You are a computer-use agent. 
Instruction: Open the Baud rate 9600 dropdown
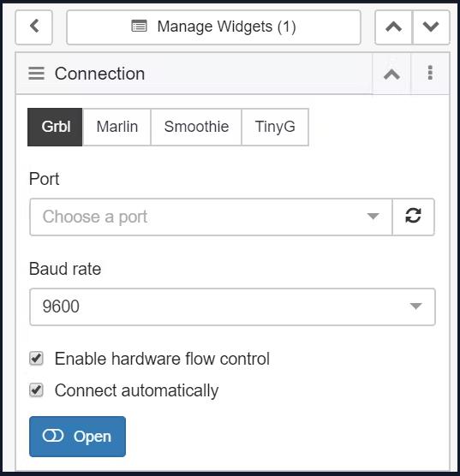click(x=232, y=306)
